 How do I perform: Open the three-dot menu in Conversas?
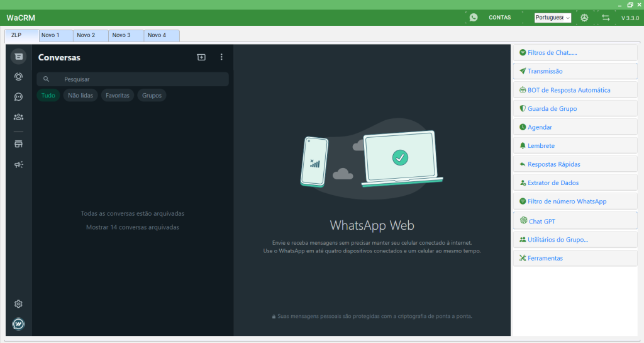tap(221, 57)
